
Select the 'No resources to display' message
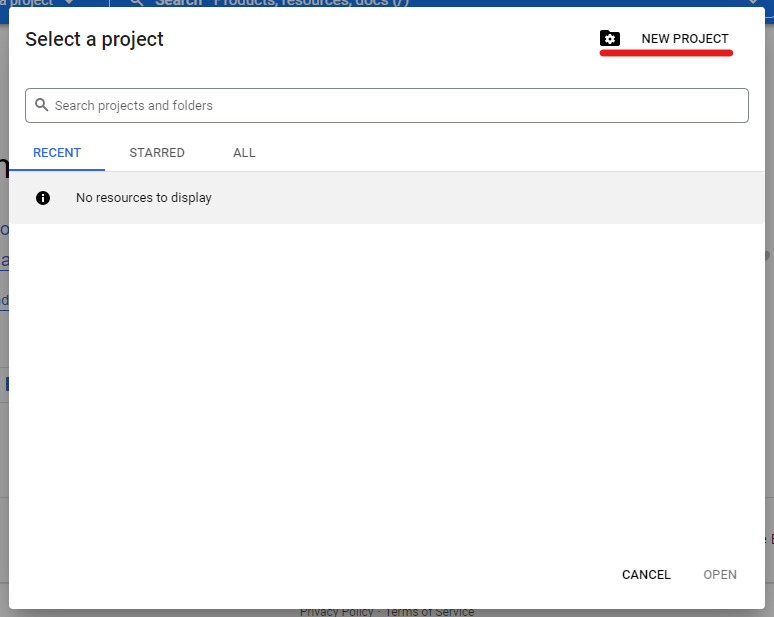coord(144,197)
